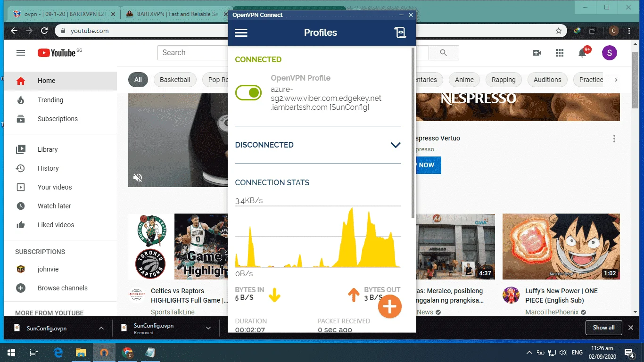
Task: Open the johnvie subscription channel
Action: click(60, 269)
